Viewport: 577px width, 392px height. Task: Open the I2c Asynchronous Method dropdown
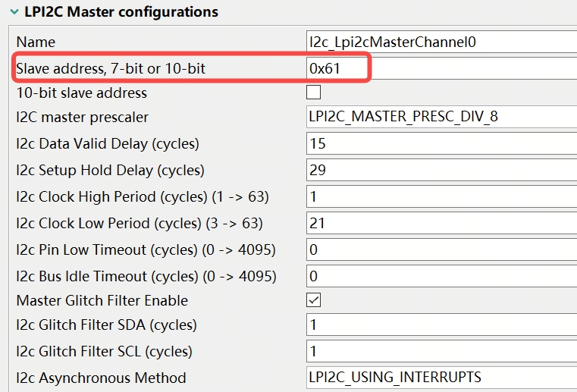440,378
